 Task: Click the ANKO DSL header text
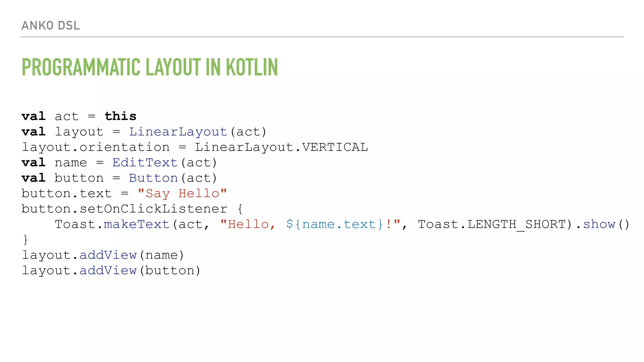pos(51,25)
